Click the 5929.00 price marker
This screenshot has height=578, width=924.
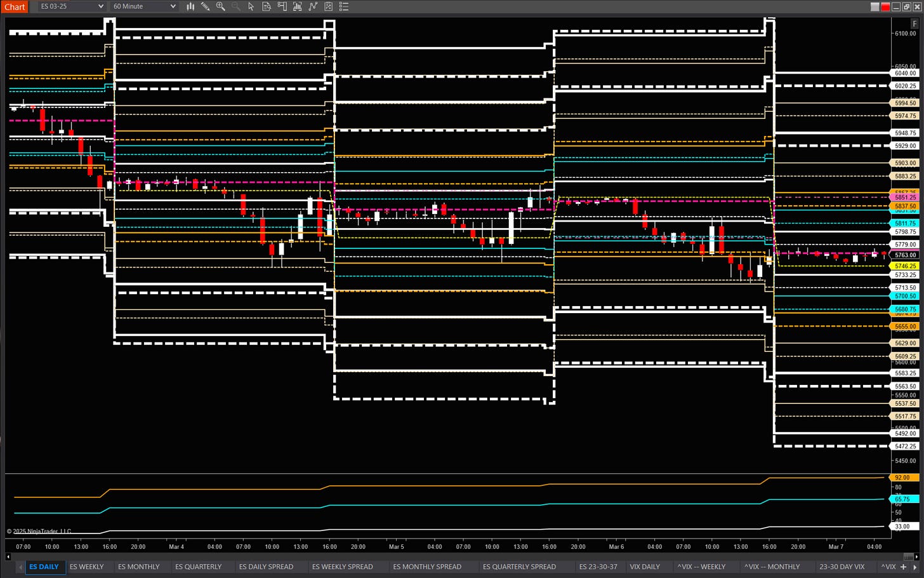click(x=905, y=146)
